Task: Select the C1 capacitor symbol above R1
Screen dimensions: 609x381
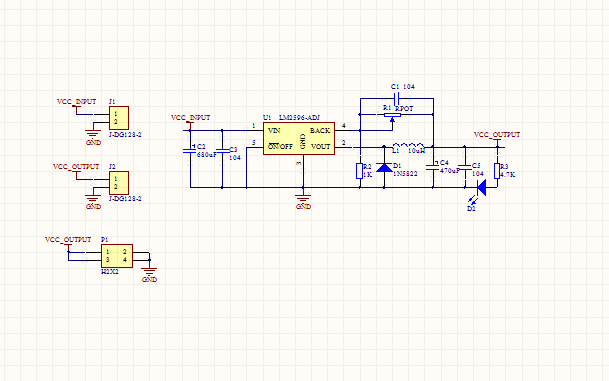Action: click(397, 98)
